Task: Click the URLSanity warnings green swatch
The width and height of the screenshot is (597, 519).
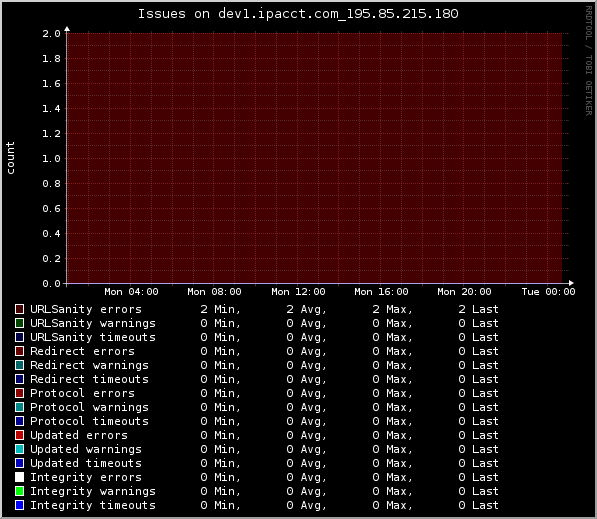Action: [19, 323]
